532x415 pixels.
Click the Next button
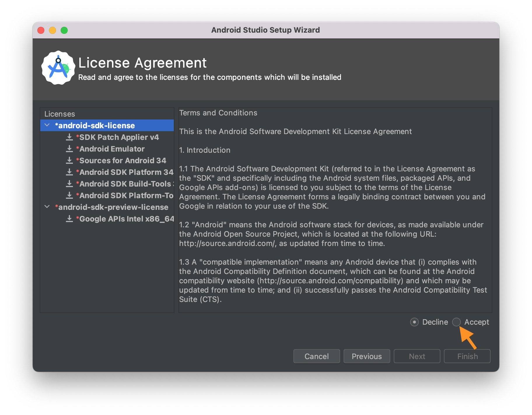coord(417,356)
